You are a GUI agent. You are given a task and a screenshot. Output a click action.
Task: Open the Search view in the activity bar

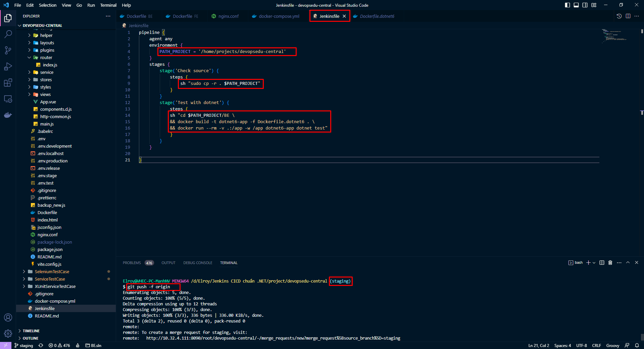[x=8, y=34]
